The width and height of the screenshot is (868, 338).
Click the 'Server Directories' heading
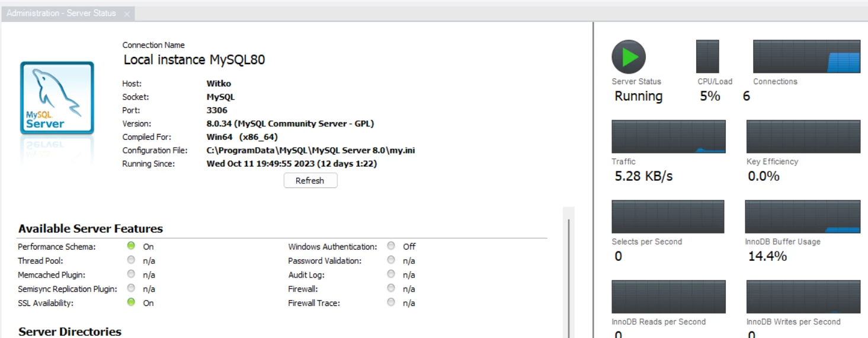pos(70,332)
